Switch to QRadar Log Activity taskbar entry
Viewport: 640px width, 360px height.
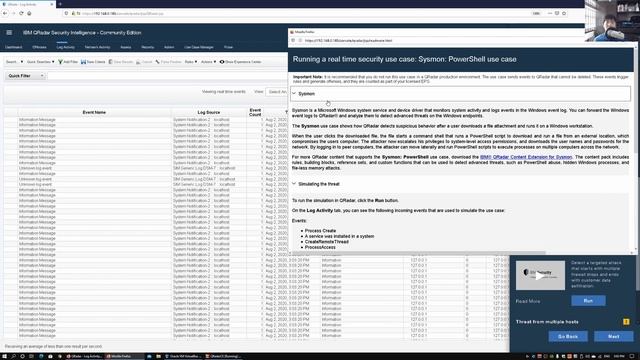click(85, 356)
